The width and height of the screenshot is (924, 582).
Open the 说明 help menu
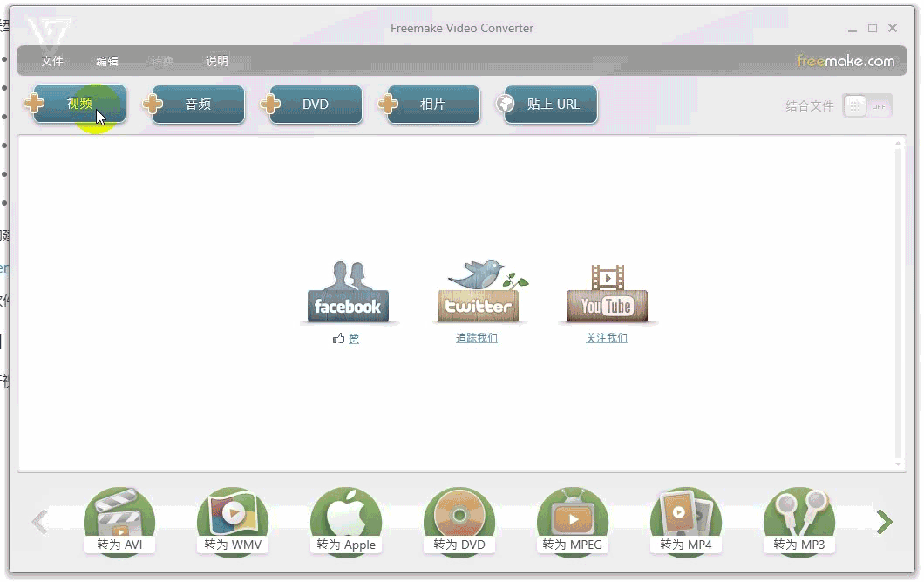coord(217,61)
